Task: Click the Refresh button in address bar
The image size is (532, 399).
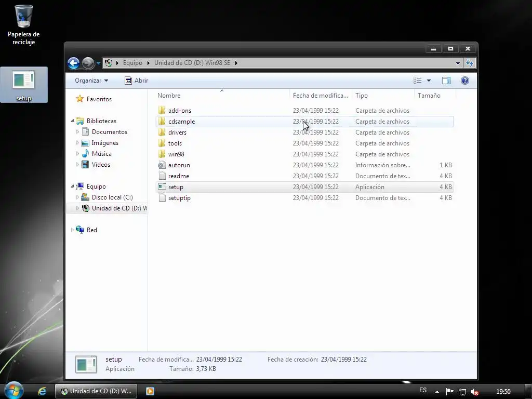Action: [x=470, y=63]
